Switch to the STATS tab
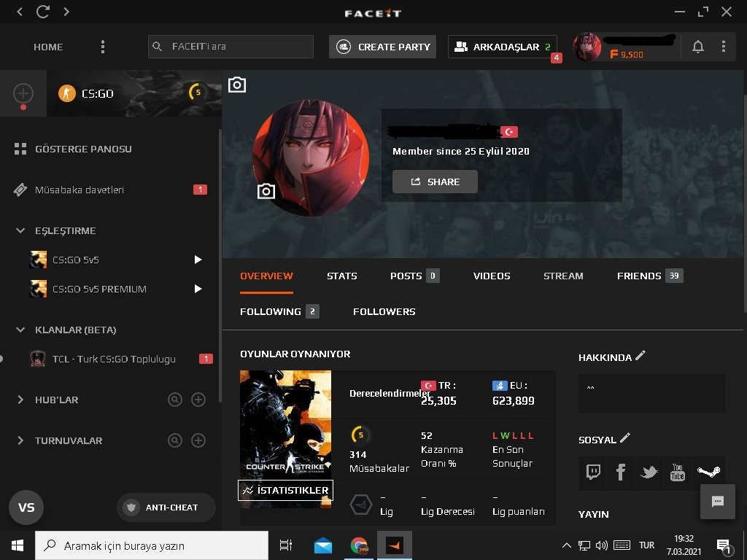The width and height of the screenshot is (747, 560). click(342, 276)
